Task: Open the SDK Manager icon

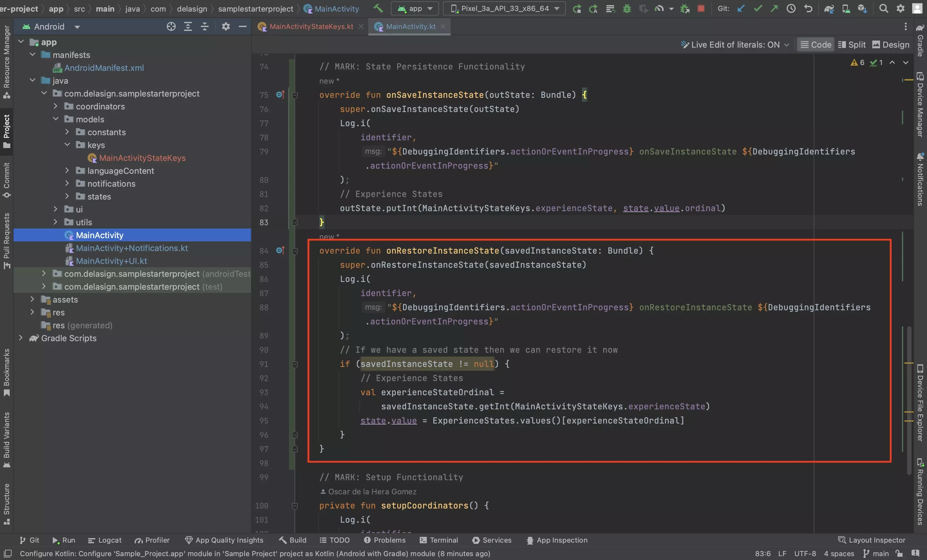Action: click(x=863, y=8)
